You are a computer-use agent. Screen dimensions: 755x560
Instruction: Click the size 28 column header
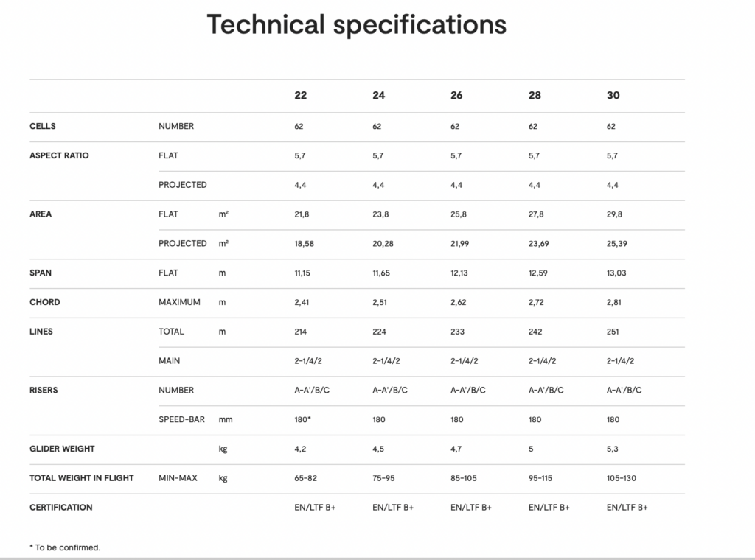click(535, 96)
